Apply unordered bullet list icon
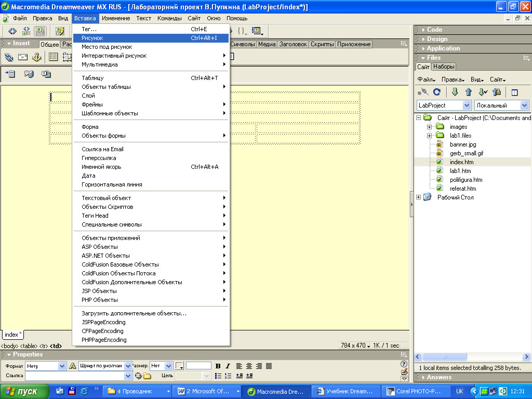532x399 pixels. click(218, 376)
